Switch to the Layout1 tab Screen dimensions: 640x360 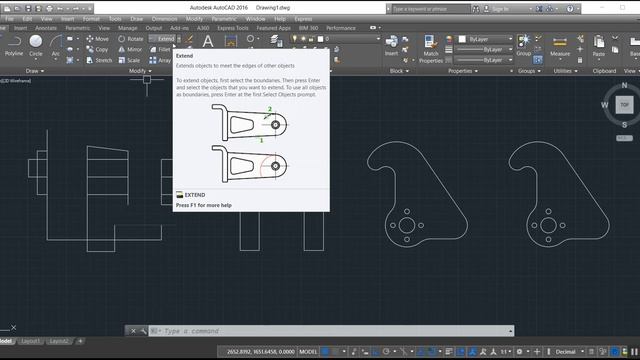coord(31,341)
